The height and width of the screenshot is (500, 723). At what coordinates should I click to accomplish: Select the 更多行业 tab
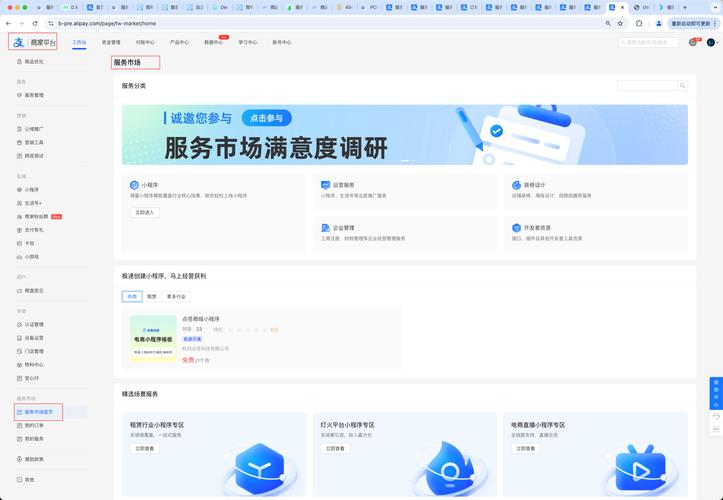tap(176, 296)
